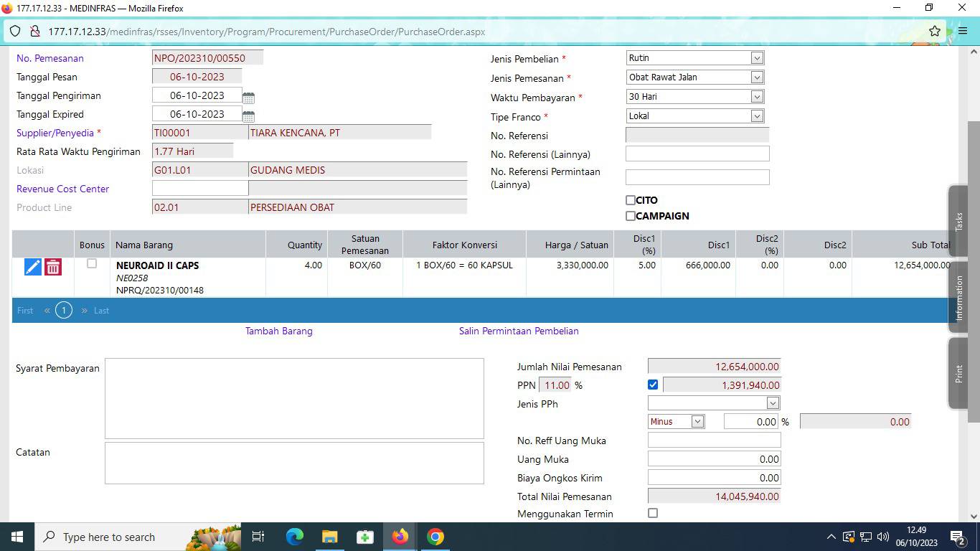The height and width of the screenshot is (551, 980).
Task: Click Salin Permintaan Pembelian link
Action: [519, 331]
